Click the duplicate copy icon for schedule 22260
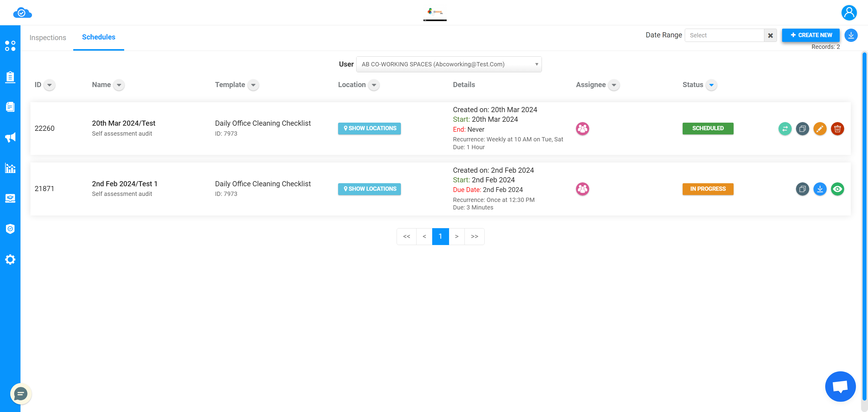The height and width of the screenshot is (412, 868). click(802, 128)
